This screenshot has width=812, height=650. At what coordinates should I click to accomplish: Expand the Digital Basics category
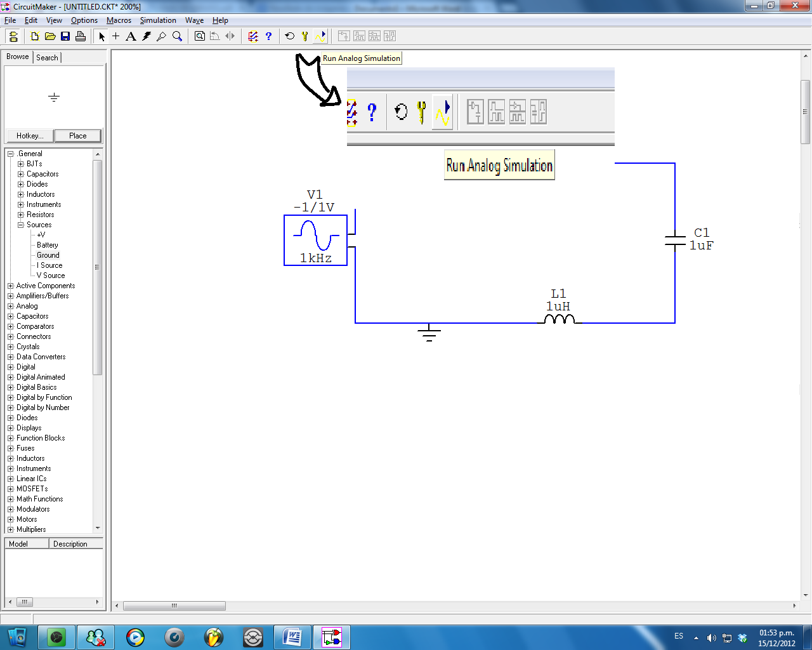click(x=10, y=387)
